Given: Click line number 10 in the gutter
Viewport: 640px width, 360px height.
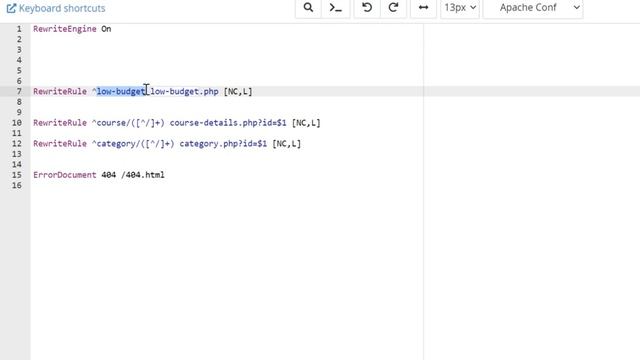Looking at the screenshot, I should click(17, 123).
